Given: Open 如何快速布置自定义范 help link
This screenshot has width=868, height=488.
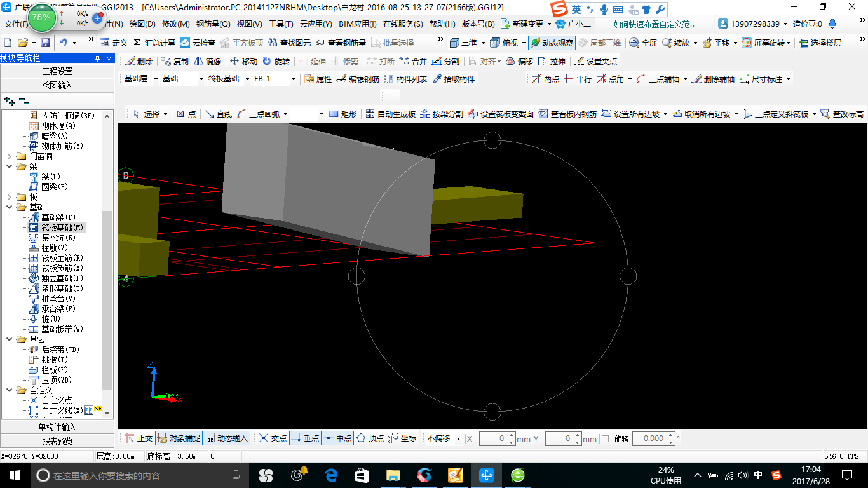Looking at the screenshot, I should point(654,24).
